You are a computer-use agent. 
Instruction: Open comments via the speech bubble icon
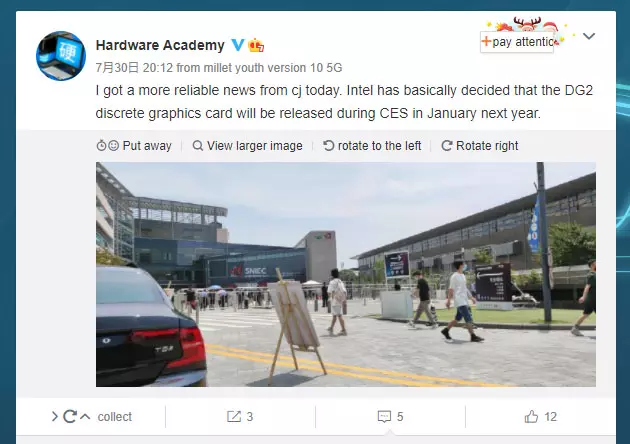tap(384, 417)
